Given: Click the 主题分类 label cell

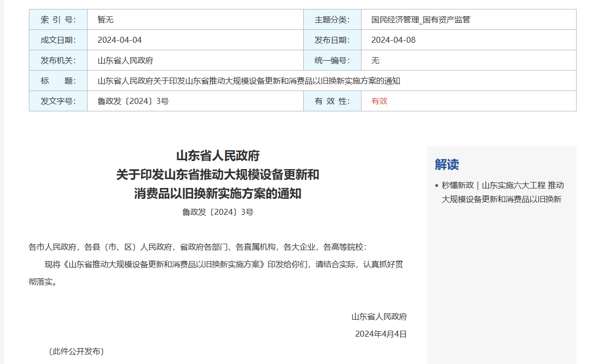Looking at the screenshot, I should [332, 20].
